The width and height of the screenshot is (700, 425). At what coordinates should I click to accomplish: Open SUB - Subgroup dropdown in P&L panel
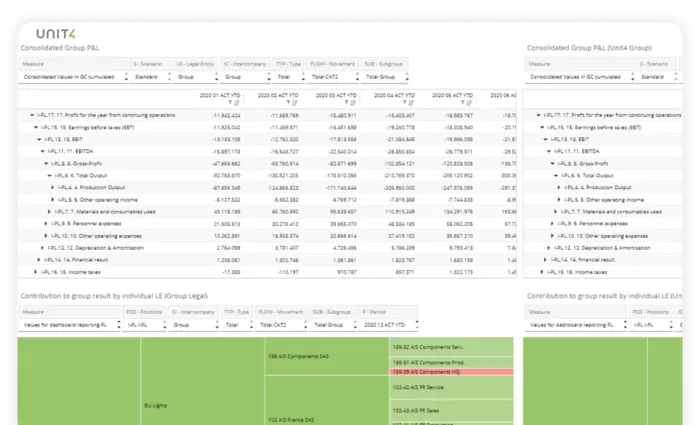386,77
